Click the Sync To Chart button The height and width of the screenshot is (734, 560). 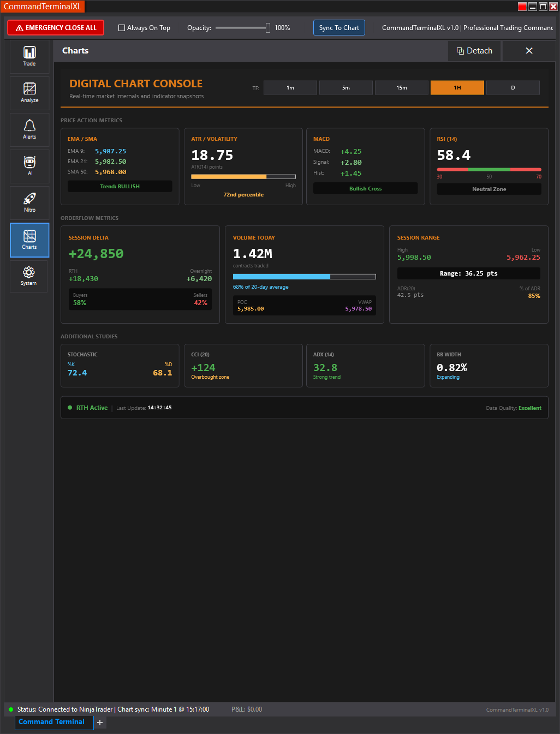pos(339,28)
